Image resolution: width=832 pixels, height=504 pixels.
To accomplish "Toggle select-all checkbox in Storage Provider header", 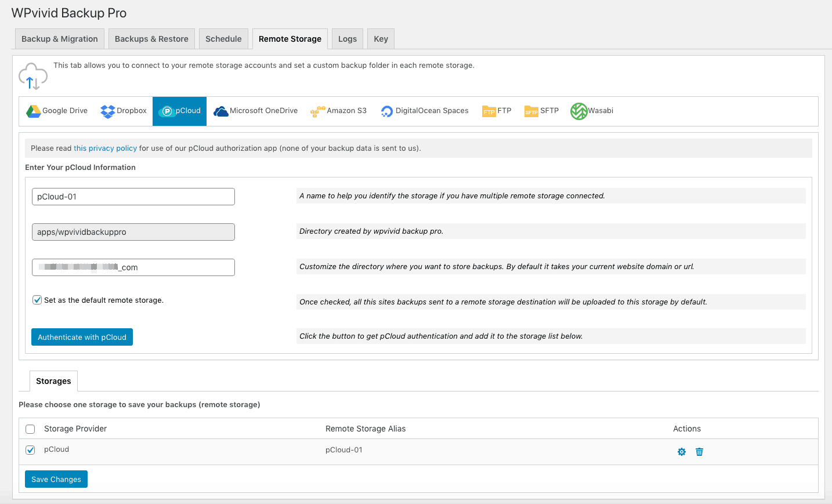I will (30, 429).
